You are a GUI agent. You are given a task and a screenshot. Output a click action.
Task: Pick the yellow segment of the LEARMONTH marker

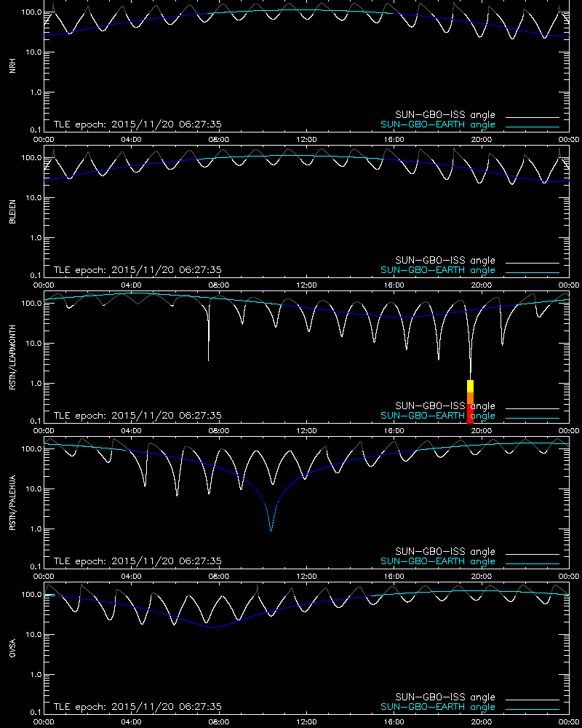pos(470,387)
